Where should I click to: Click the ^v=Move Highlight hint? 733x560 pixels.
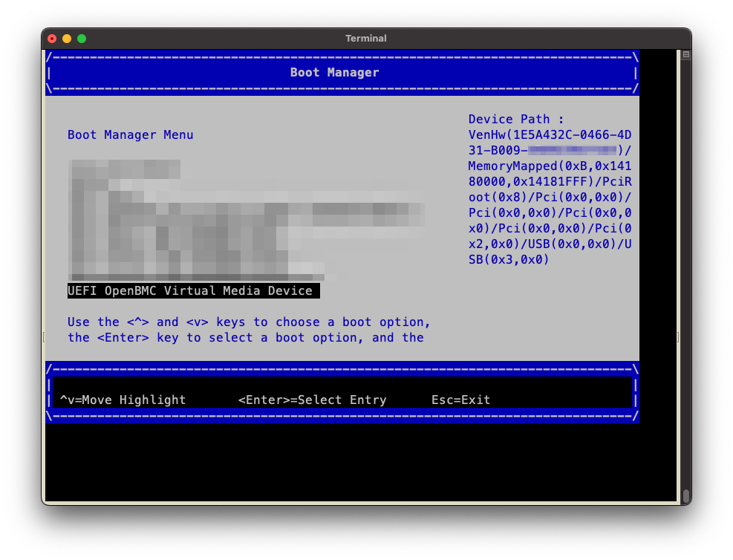(123, 400)
